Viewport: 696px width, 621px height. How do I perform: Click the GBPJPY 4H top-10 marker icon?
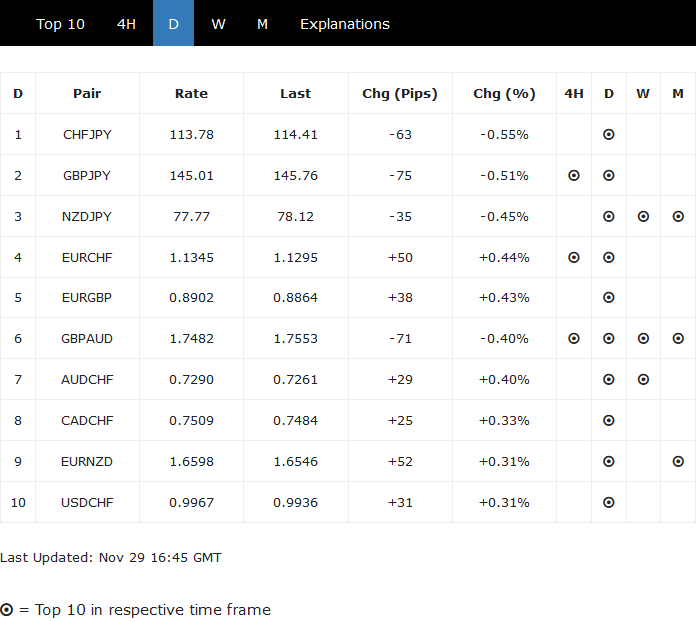(574, 175)
